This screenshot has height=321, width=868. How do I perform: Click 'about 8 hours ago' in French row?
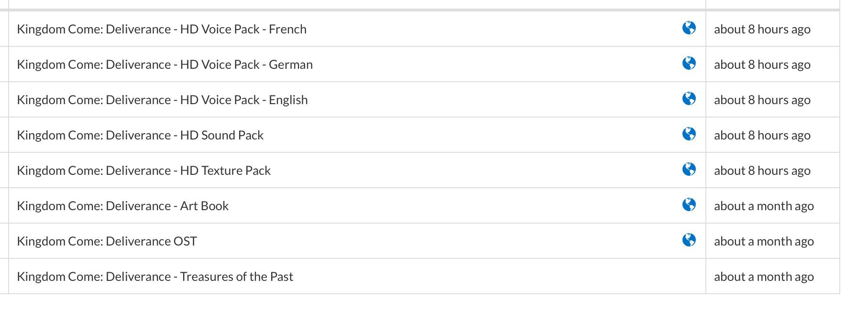(x=762, y=29)
